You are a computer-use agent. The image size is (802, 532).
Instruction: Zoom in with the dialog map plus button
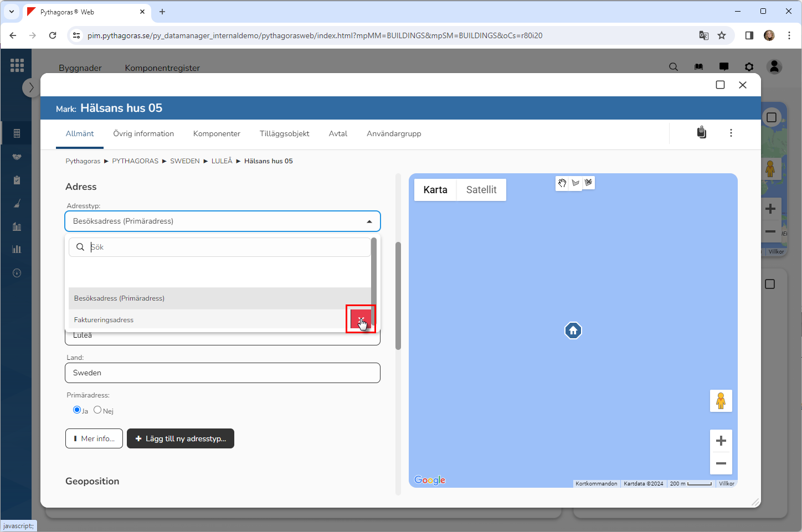tap(721, 441)
